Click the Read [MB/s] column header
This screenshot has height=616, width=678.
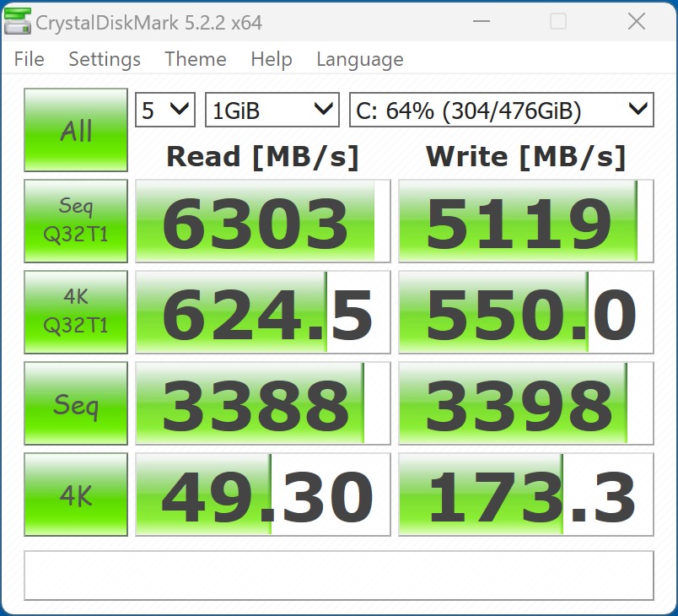coord(262,157)
